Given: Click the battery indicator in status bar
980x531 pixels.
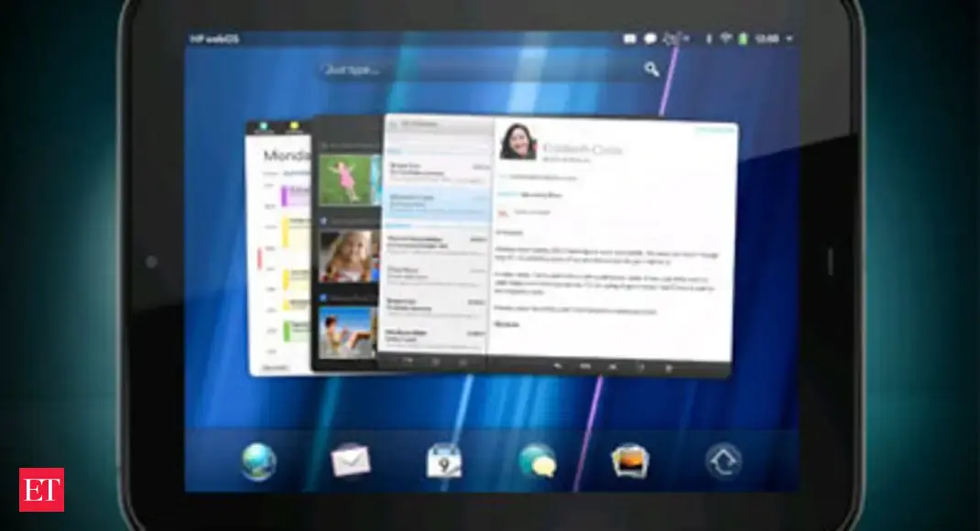Looking at the screenshot, I should pyautogui.click(x=745, y=39).
